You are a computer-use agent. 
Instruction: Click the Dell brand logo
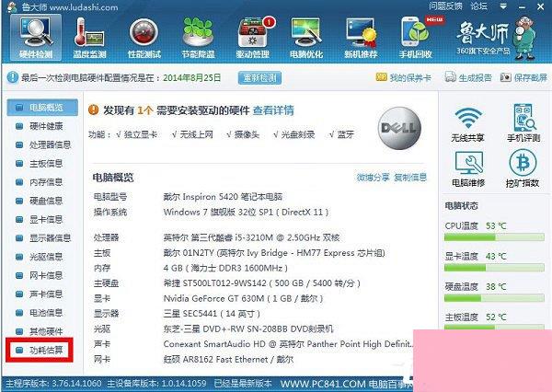pyautogui.click(x=399, y=128)
